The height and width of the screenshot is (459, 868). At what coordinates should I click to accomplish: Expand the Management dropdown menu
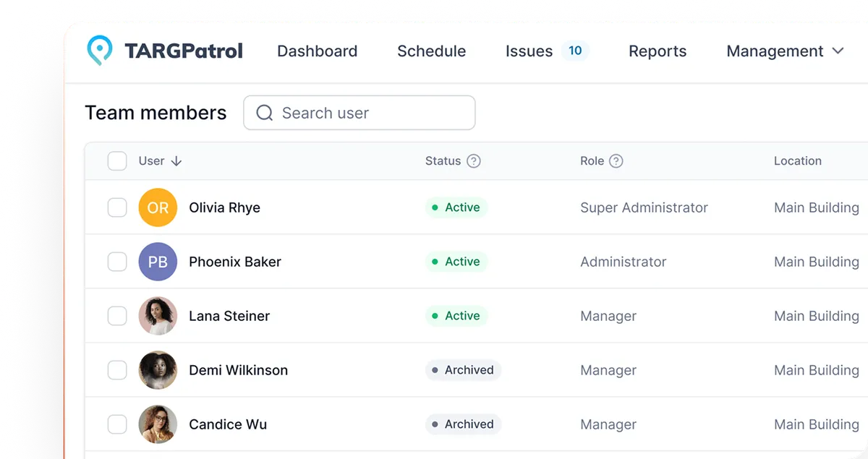click(x=785, y=51)
